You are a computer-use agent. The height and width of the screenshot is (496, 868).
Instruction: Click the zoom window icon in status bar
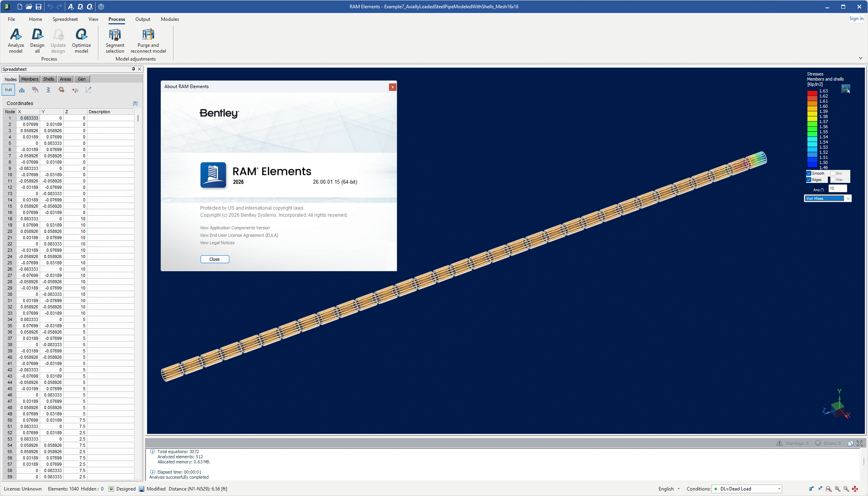pos(829,489)
